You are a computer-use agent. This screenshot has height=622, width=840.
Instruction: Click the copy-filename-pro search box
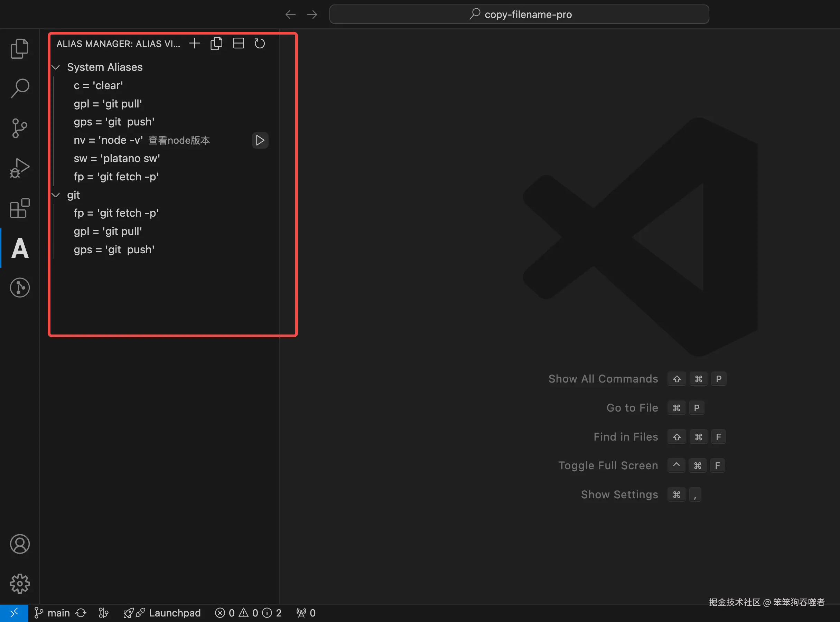tap(519, 14)
